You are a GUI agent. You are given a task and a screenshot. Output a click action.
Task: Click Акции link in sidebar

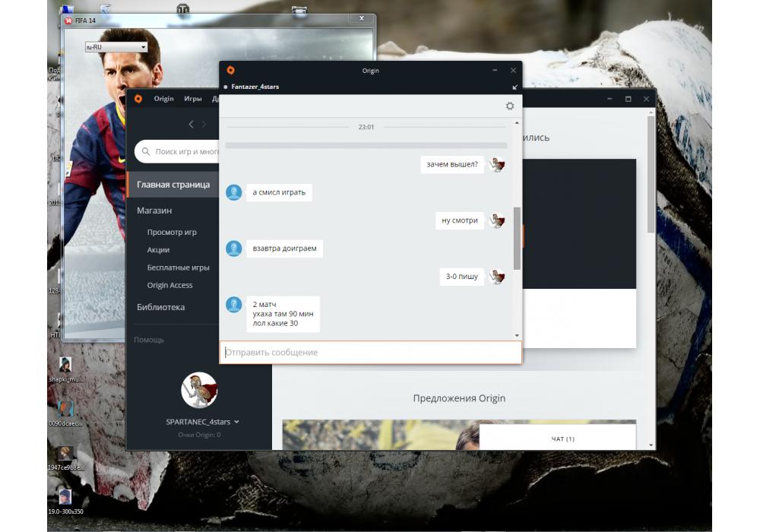click(158, 250)
